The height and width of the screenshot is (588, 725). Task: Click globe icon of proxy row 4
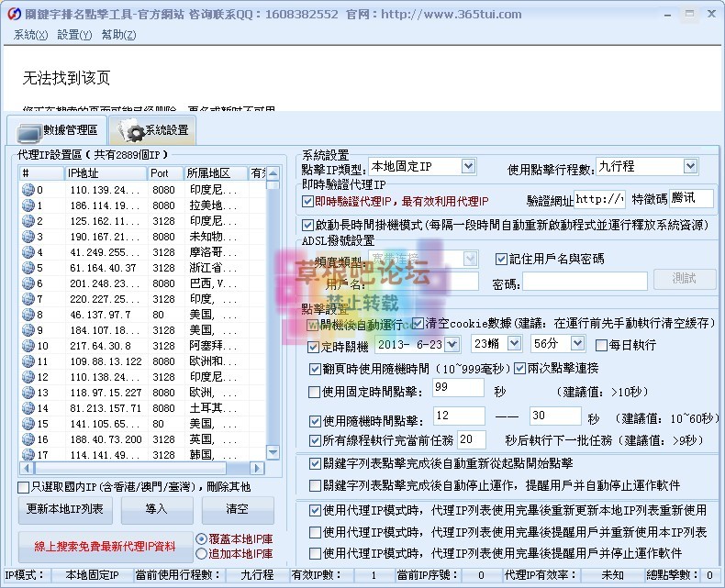pyautogui.click(x=28, y=252)
